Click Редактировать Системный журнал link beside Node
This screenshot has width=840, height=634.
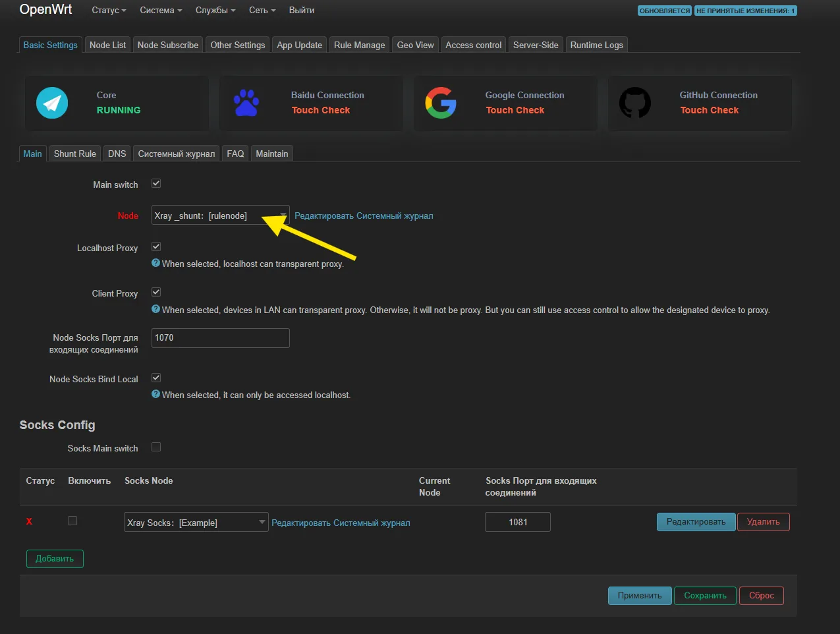tap(364, 216)
